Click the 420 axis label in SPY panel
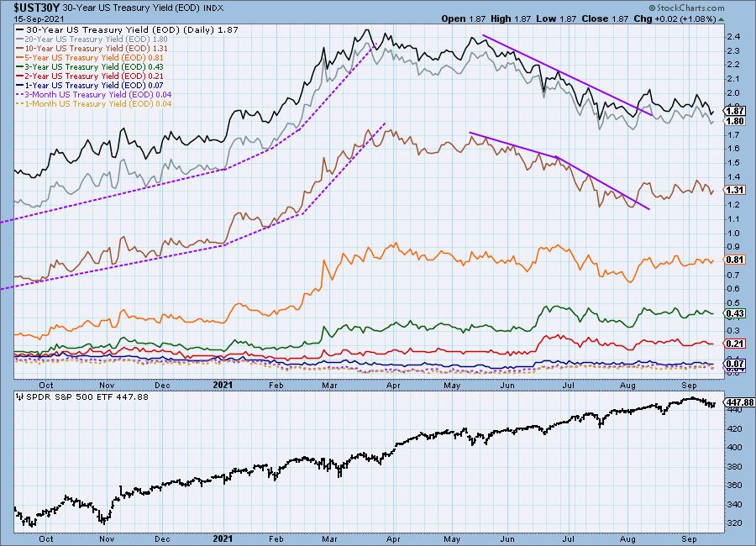Viewport: 756px width, 546px height. point(735,428)
